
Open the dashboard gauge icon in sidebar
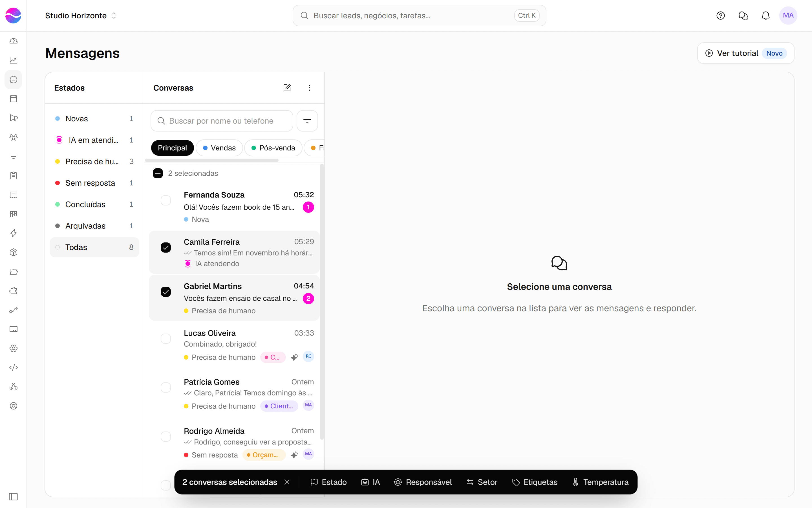pyautogui.click(x=14, y=41)
